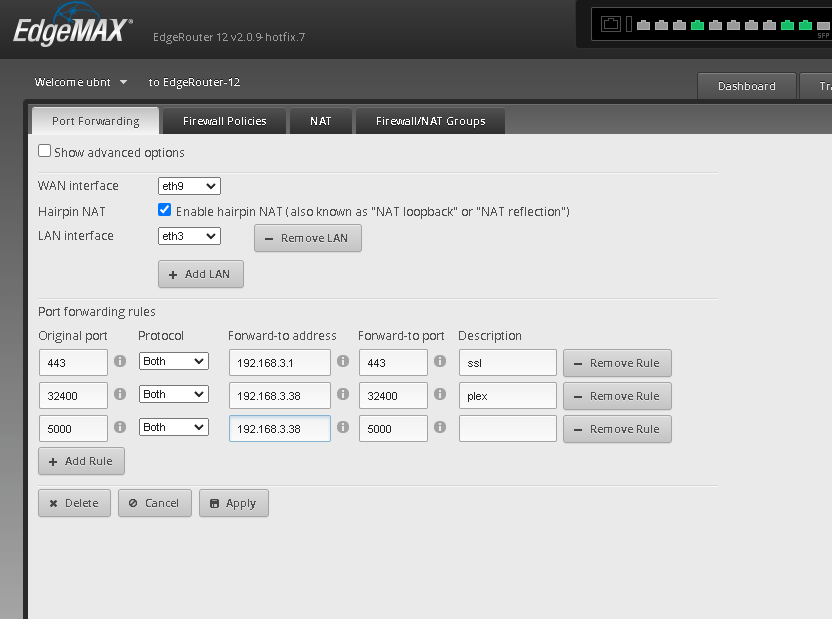Open the Protocol dropdown for the ssl rule
832x619 pixels.
(174, 361)
